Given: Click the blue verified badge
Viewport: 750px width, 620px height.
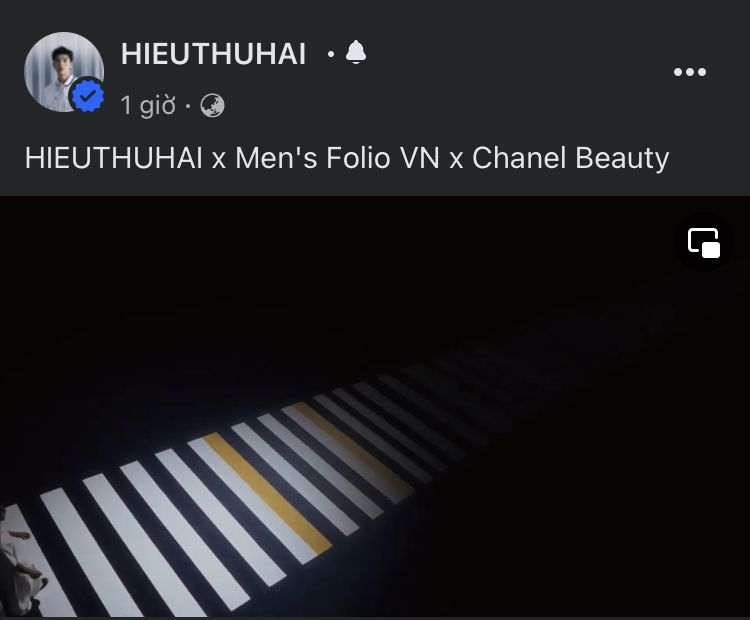Looking at the screenshot, I should click(x=87, y=95).
